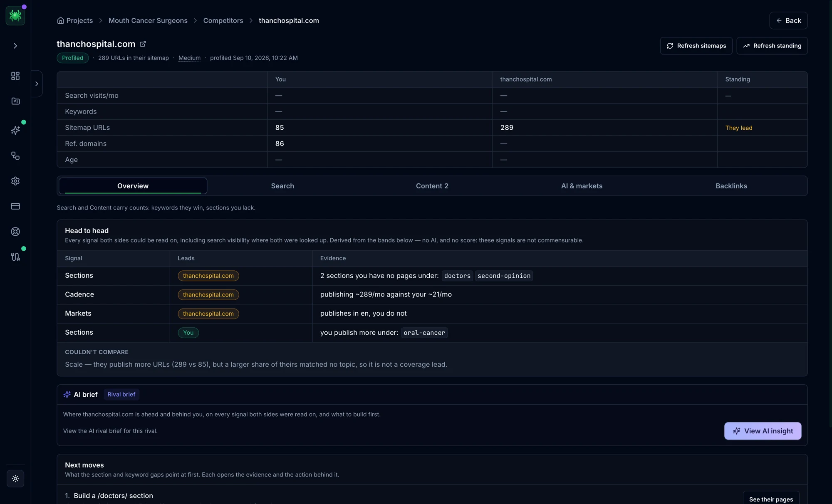
Task: Click the spider app logo
Action: (x=15, y=16)
